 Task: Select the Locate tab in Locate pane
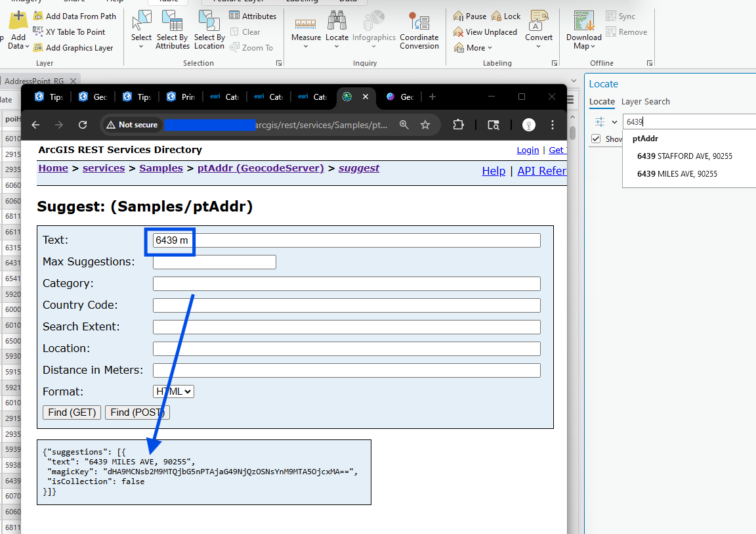(602, 102)
